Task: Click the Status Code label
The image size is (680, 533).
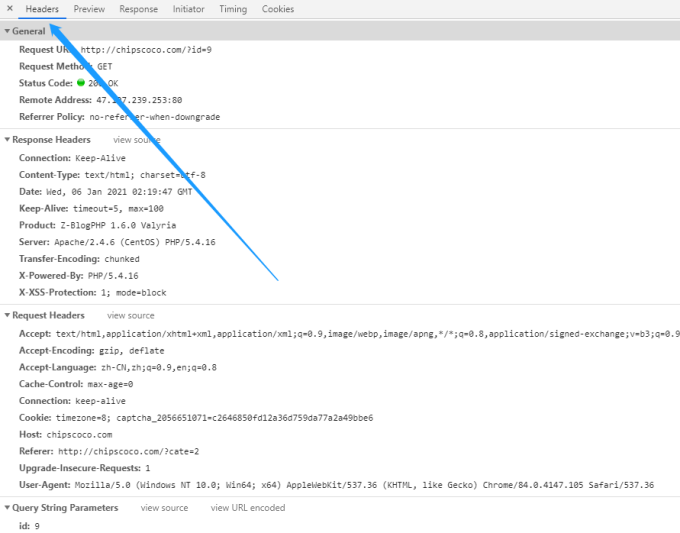Action: [46, 83]
